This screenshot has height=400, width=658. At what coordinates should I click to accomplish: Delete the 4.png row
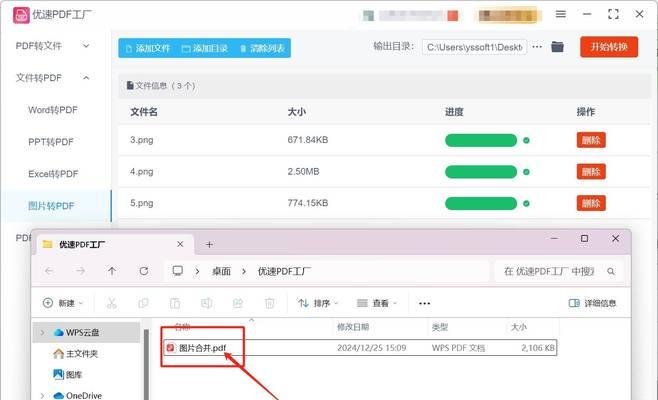tap(591, 172)
